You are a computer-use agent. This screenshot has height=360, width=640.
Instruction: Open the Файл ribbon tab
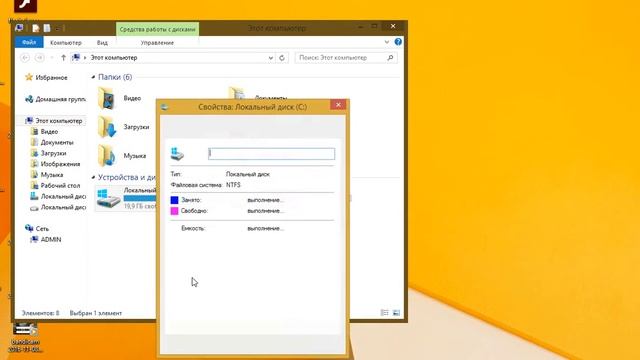pyautogui.click(x=29, y=42)
